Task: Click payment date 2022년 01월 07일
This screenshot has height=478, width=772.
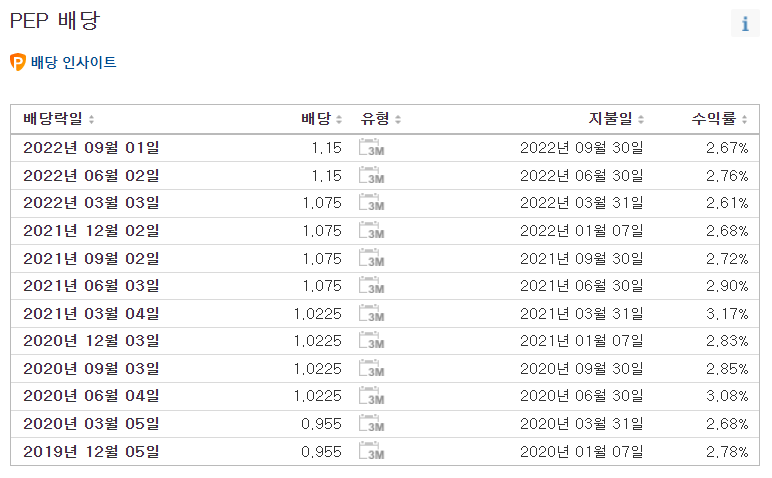Action: [x=581, y=231]
